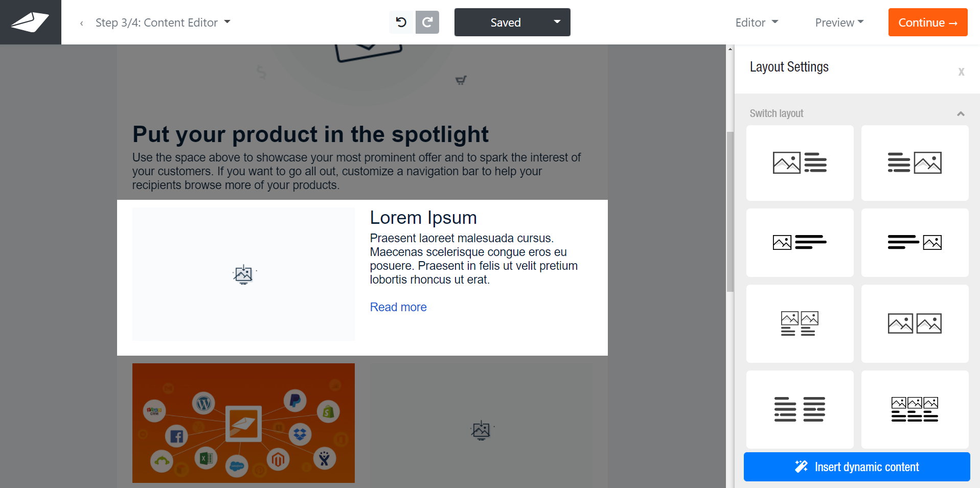Choose small image with text layout
The width and height of the screenshot is (980, 488).
800,242
